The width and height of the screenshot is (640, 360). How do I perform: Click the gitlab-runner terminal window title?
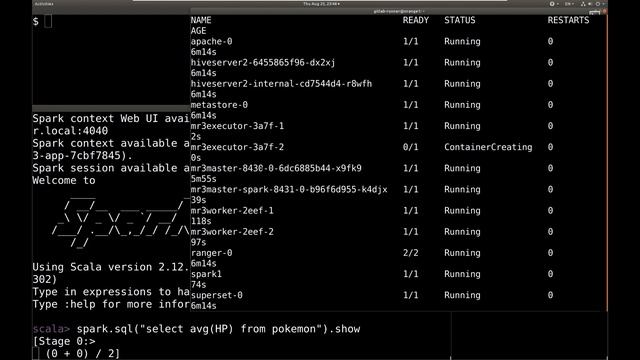click(398, 11)
